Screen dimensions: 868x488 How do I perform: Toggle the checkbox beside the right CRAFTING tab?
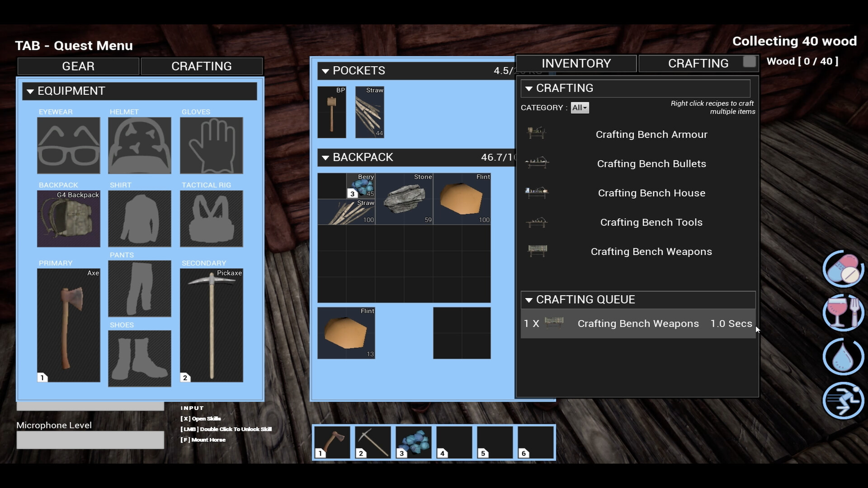coord(750,62)
